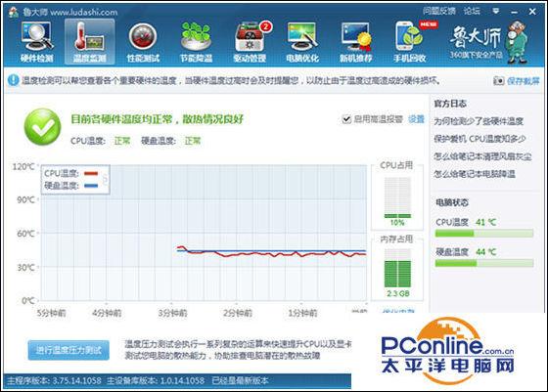The width and height of the screenshot is (548, 392).
Task: Click the CPU温度 41℃ progress bar
Action: tap(484, 234)
